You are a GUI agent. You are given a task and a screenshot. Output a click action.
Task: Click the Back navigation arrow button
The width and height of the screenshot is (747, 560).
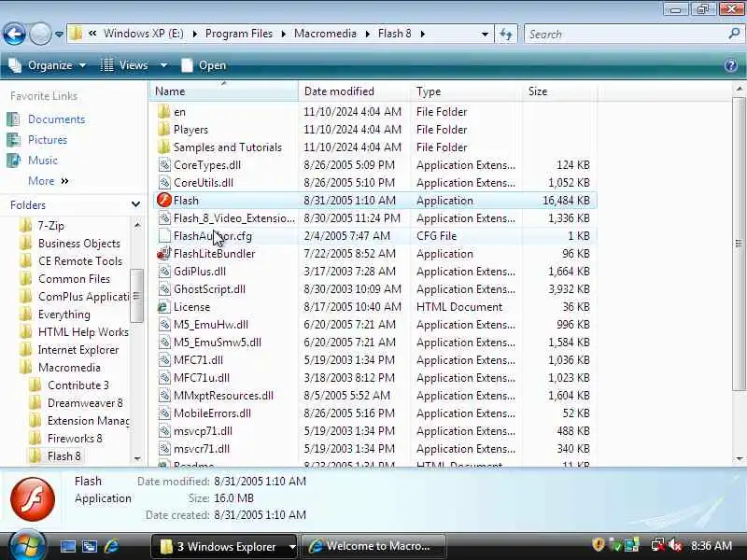14,34
